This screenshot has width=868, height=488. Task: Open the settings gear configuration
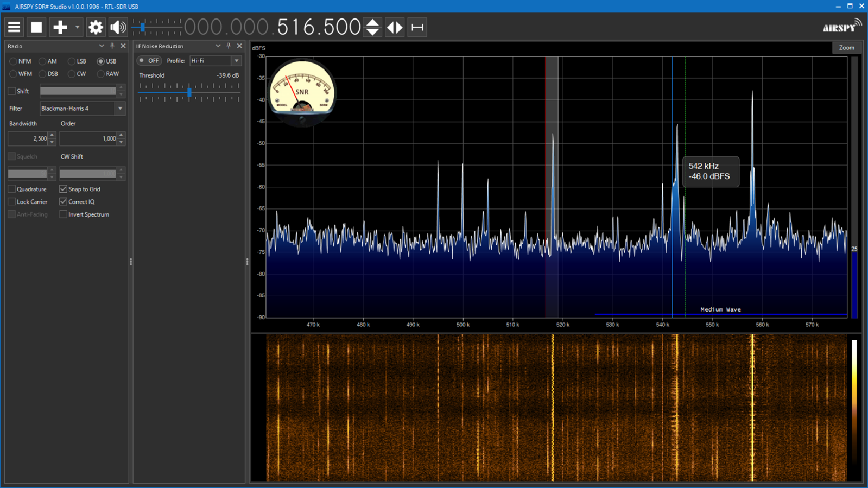(96, 27)
